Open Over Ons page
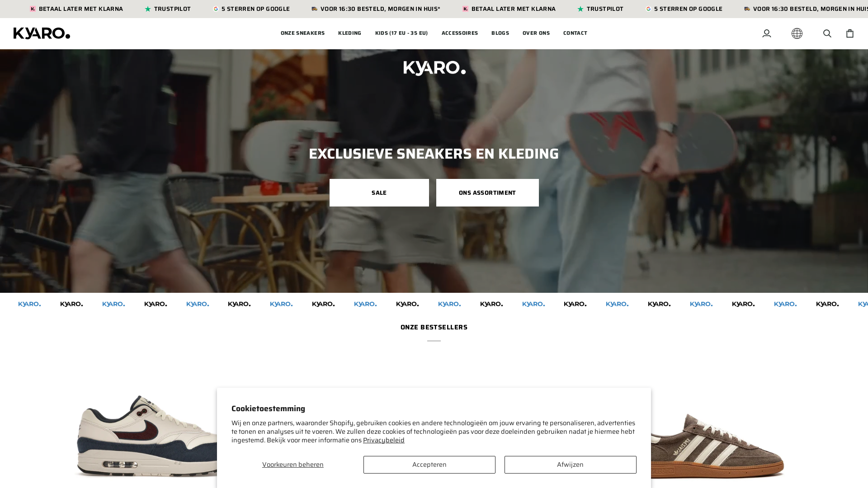This screenshot has height=488, width=868. 536,33
